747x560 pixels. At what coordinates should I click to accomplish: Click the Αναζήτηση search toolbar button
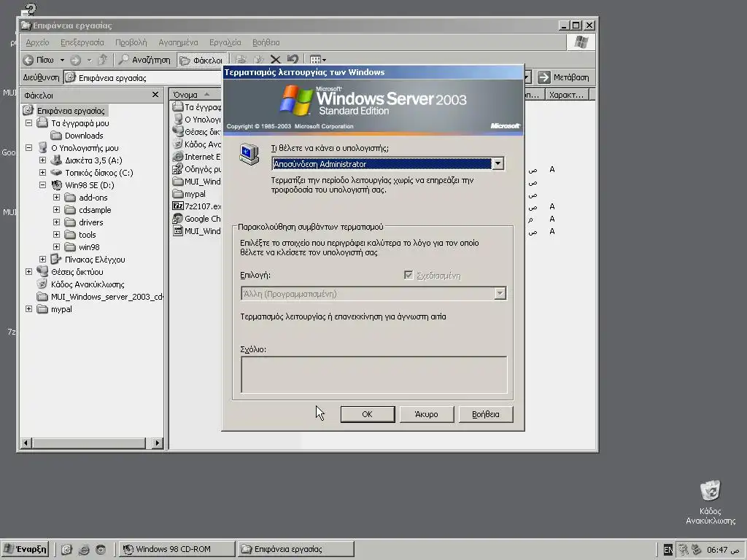(144, 60)
